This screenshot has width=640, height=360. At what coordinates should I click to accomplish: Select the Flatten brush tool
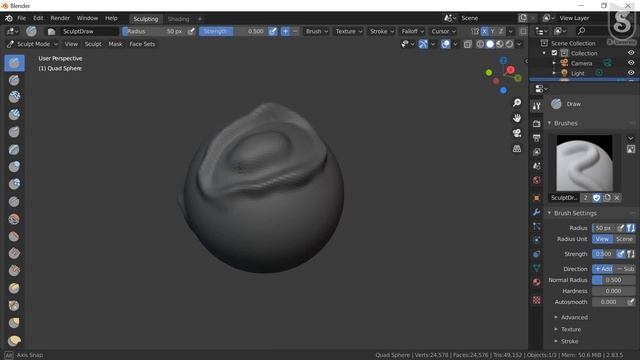[14, 236]
